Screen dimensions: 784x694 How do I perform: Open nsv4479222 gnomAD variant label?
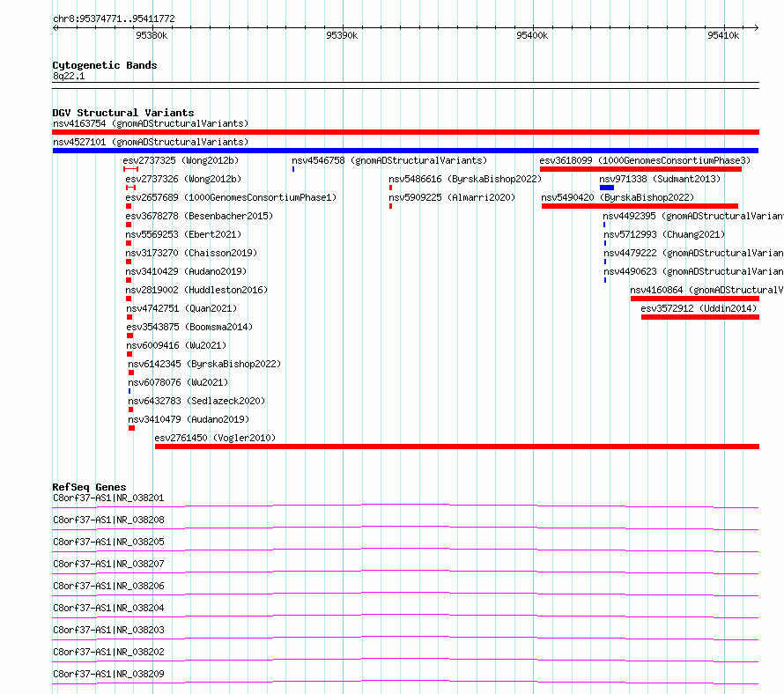[x=693, y=253]
